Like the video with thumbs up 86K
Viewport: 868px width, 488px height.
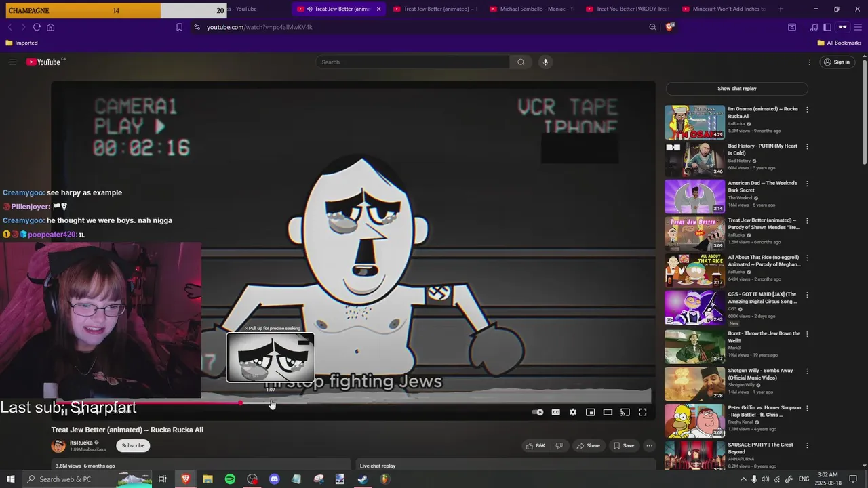coord(536,445)
